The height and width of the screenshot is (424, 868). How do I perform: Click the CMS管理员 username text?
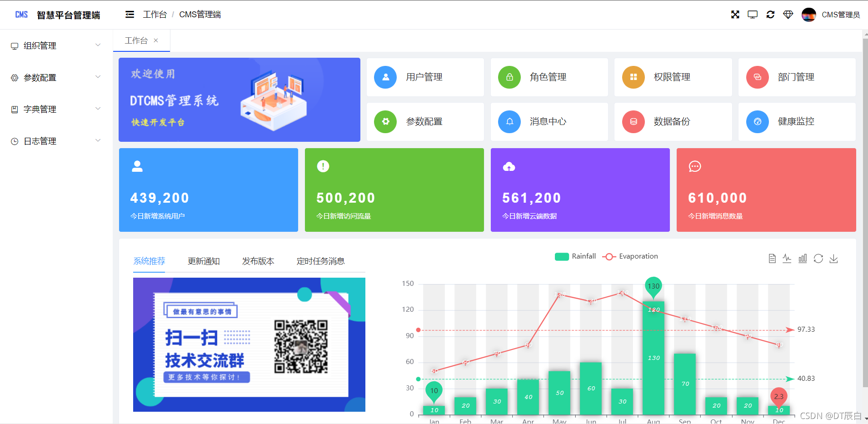tap(841, 15)
